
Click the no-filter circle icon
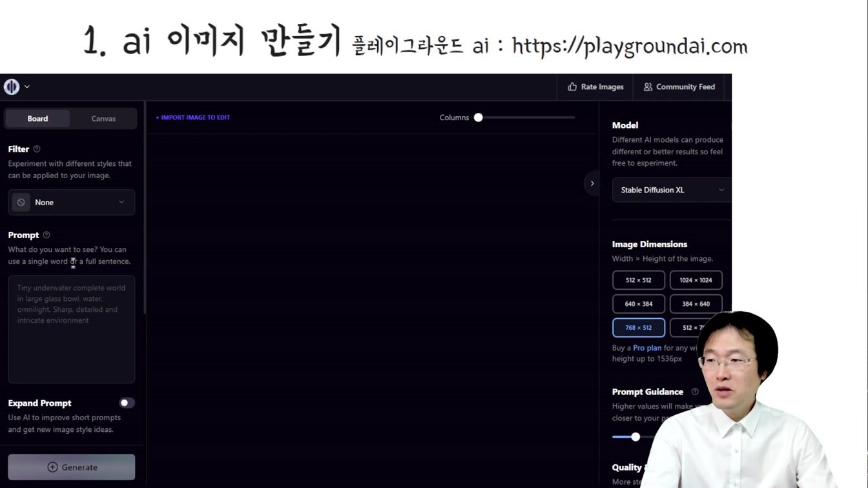click(21, 202)
